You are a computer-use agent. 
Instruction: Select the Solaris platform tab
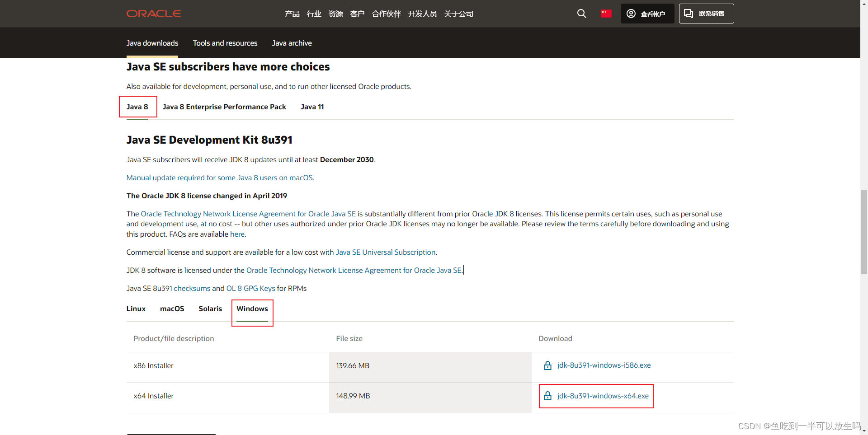point(210,309)
